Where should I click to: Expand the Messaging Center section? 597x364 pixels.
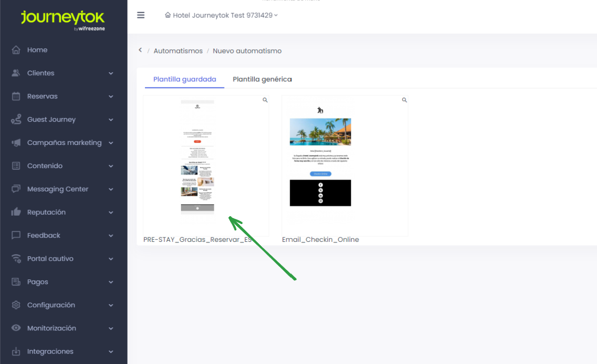(111, 189)
